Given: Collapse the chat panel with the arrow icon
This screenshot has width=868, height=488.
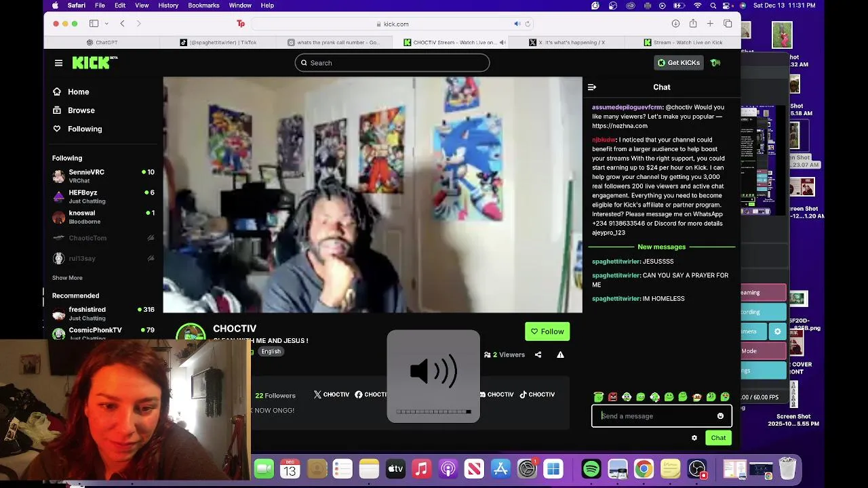Looking at the screenshot, I should (x=592, y=87).
